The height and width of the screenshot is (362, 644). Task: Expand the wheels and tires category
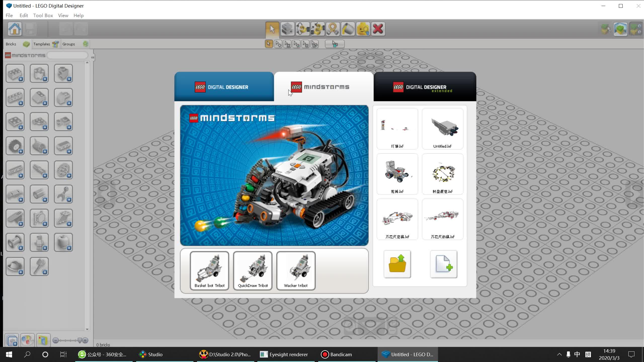(15, 146)
